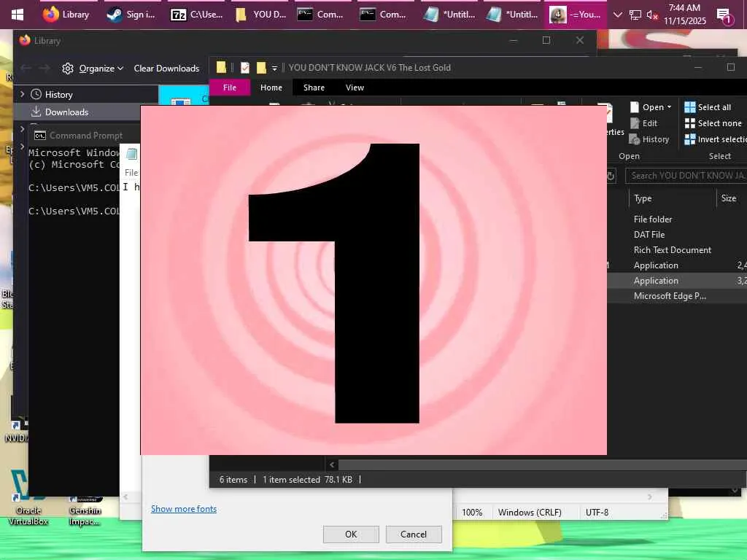The height and width of the screenshot is (560, 747).
Task: Click Select none in Explorer ribbon
Action: pos(713,123)
